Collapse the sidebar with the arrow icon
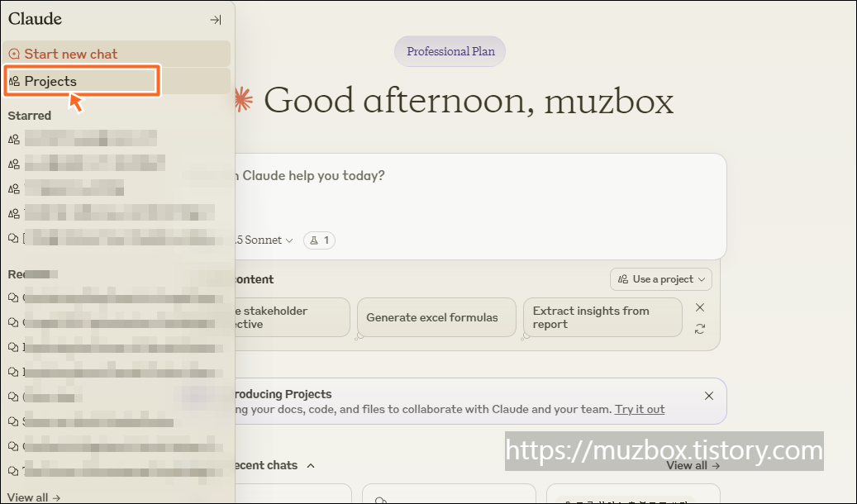Screen dimensions: 857x504 (216, 20)
